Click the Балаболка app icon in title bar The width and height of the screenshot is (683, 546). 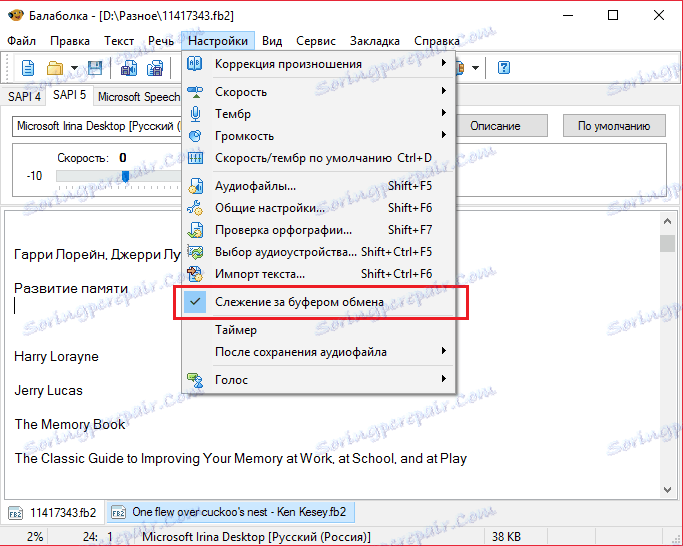click(x=16, y=16)
